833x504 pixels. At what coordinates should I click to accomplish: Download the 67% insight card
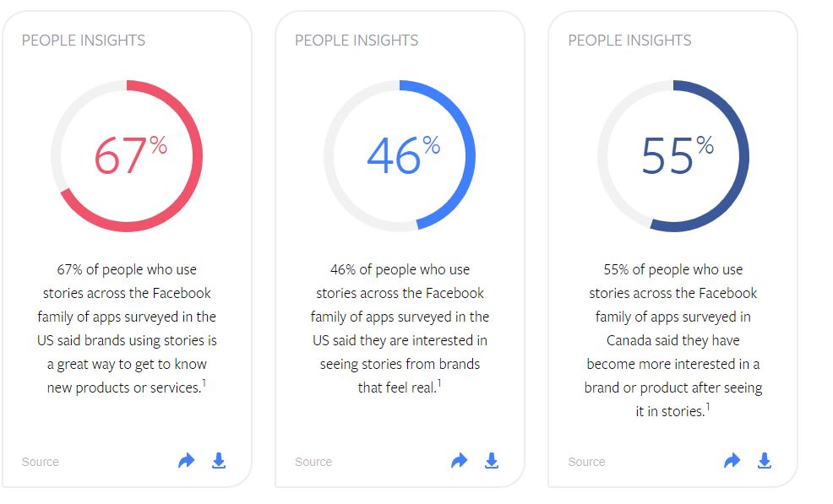(x=219, y=460)
